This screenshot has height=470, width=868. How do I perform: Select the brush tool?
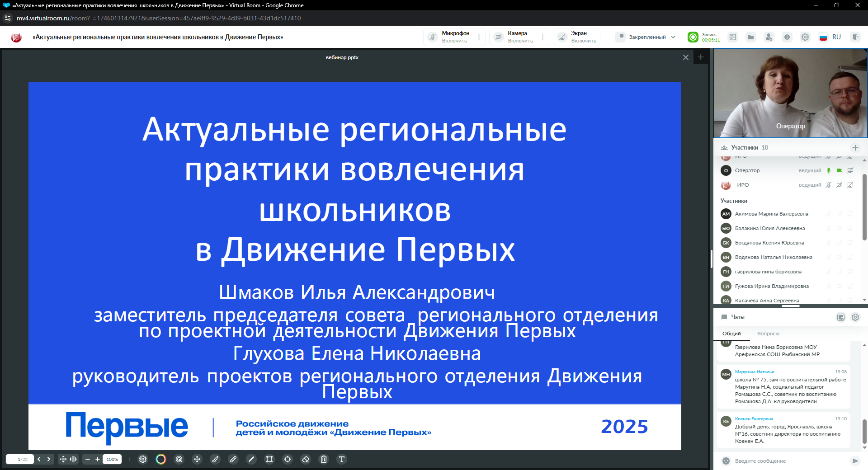point(215,459)
